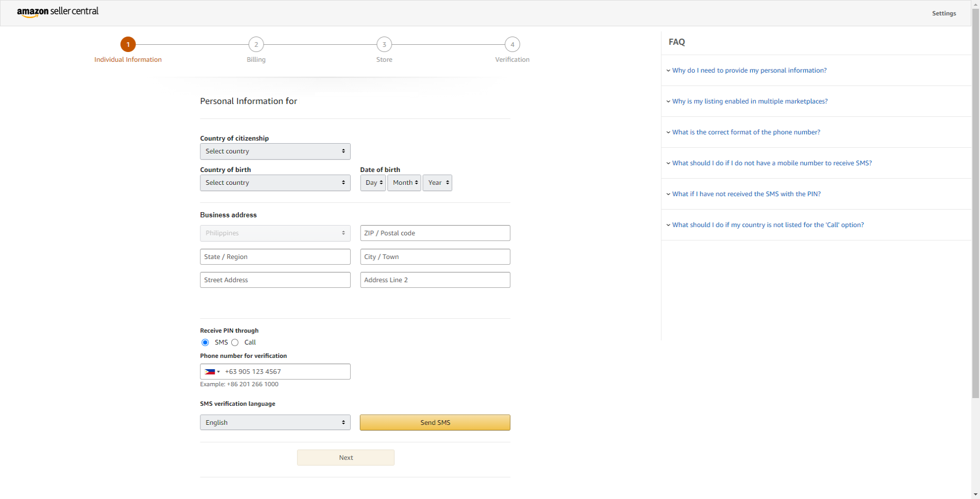Click step 4 Verification circle
980x499 pixels.
[x=512, y=45]
